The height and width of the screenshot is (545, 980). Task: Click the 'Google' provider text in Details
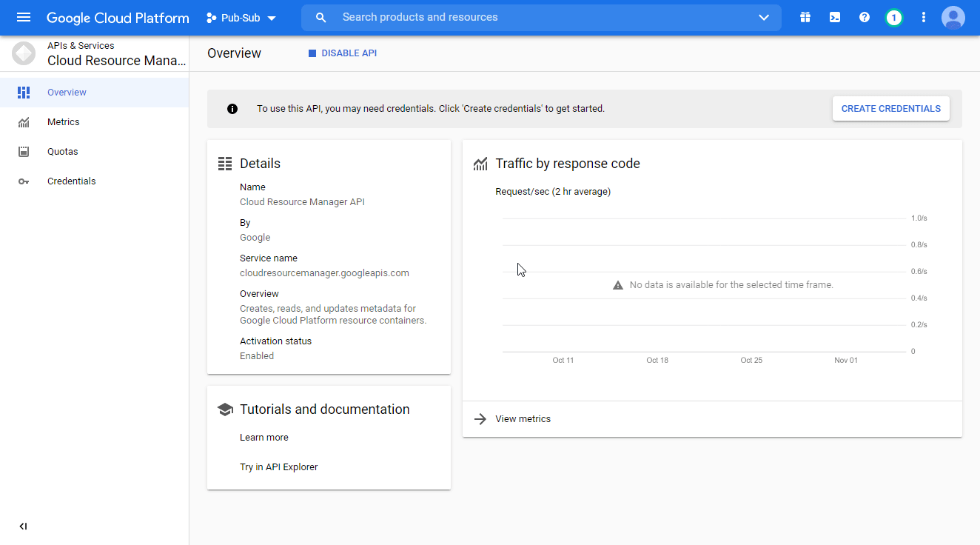click(255, 238)
